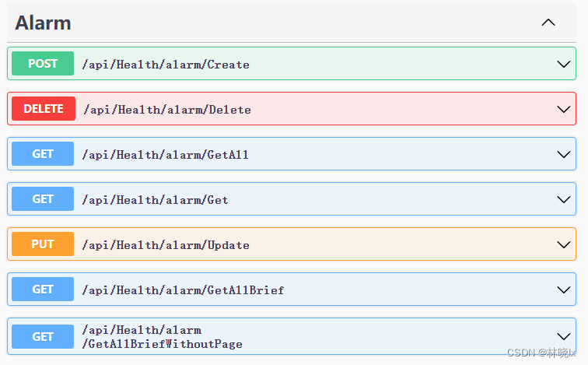The image size is (588, 365).
Task: Click the red DELETE method badge
Action: coord(44,109)
